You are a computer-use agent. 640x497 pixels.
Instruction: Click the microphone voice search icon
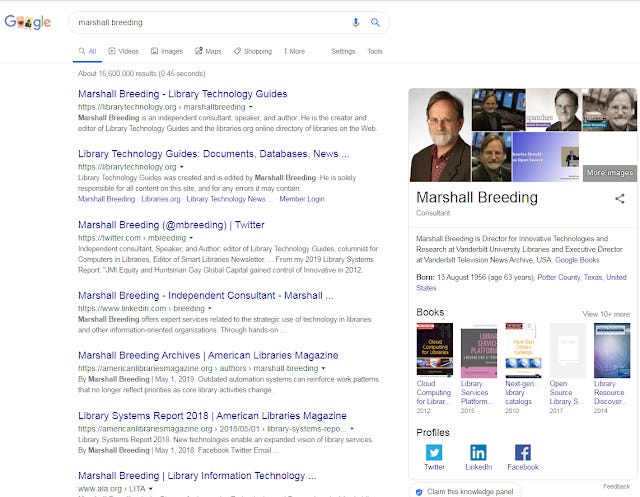(356, 22)
